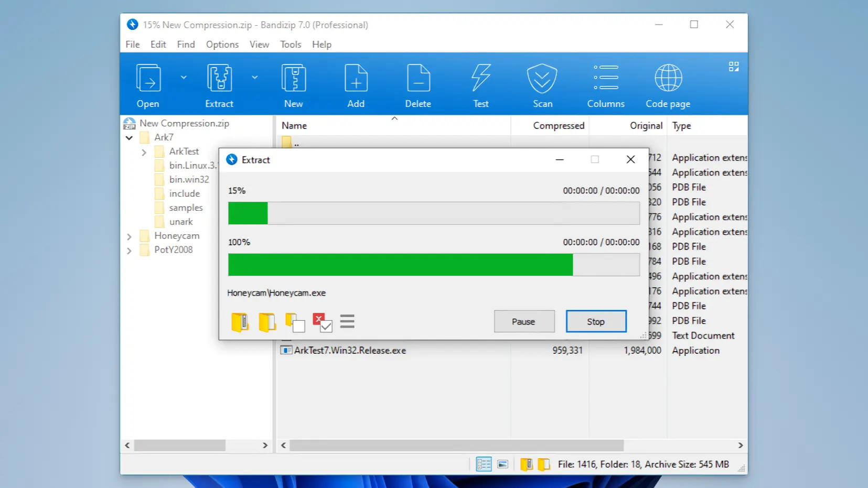This screenshot has width=868, height=488.
Task: Open the dropdown arrow next to Extract
Action: coord(255,77)
